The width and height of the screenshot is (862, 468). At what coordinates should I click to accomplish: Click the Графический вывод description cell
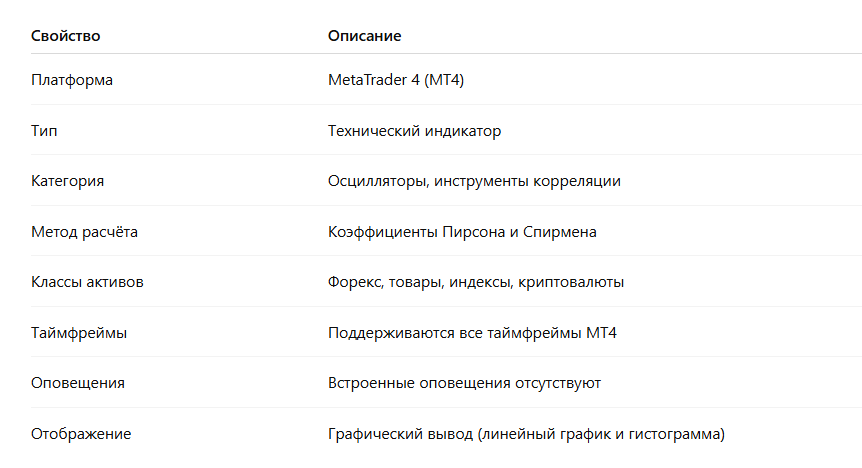(x=526, y=434)
